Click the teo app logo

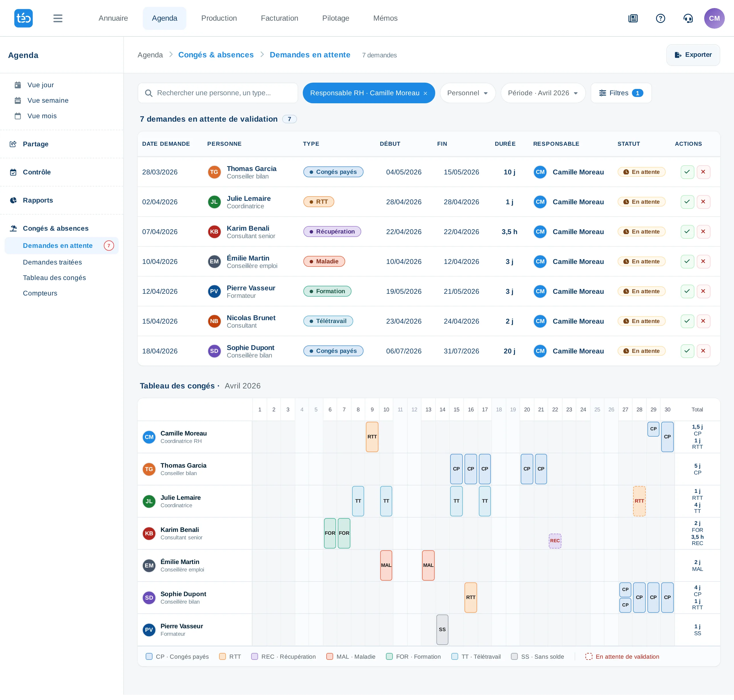tap(24, 18)
